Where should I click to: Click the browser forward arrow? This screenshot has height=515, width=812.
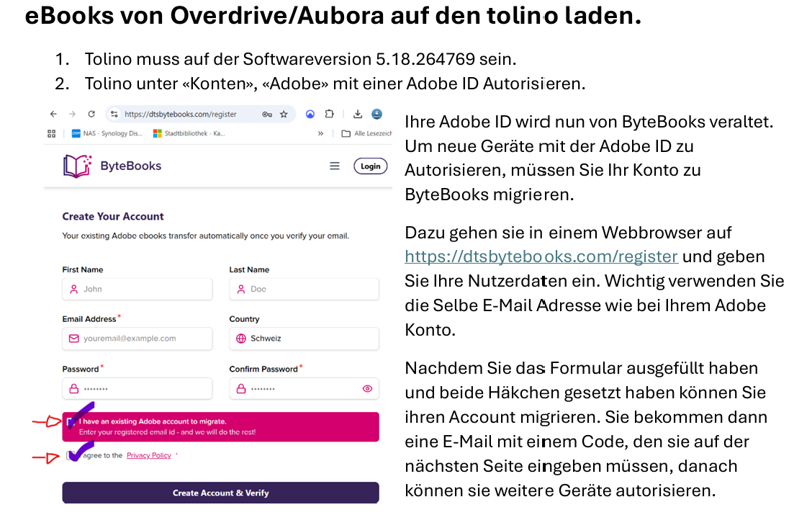pyautogui.click(x=72, y=114)
